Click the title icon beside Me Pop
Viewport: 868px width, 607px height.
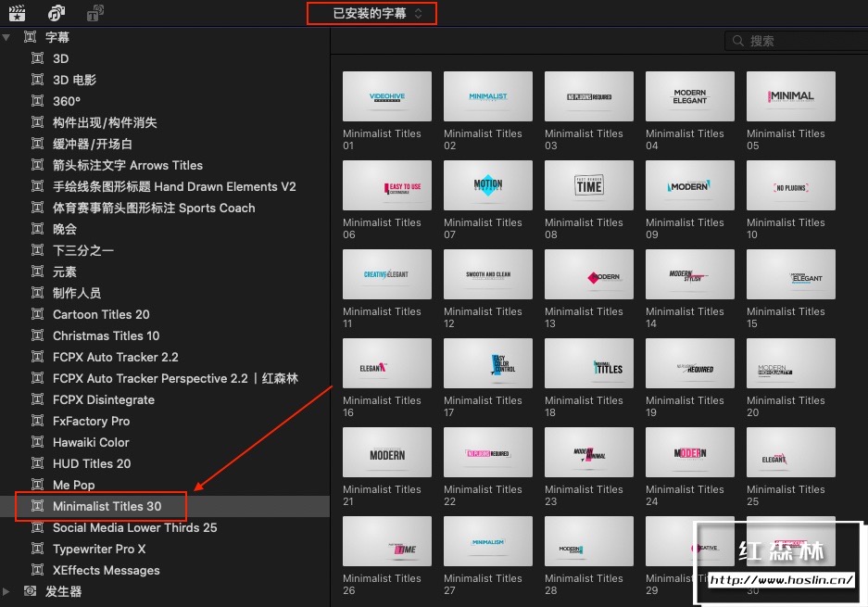[37, 485]
